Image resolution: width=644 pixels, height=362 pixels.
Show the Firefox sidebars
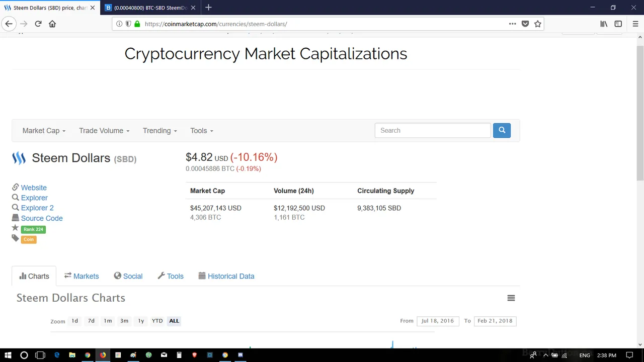[x=618, y=24]
